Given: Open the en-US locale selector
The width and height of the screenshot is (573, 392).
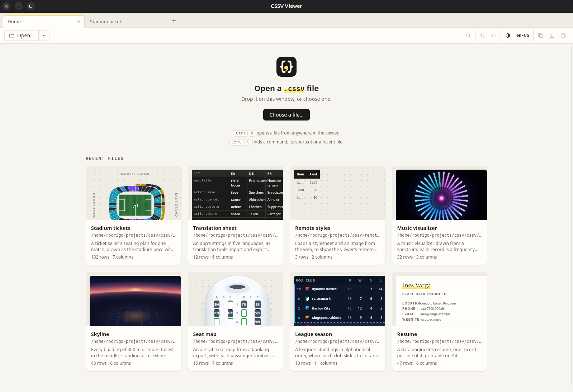Looking at the screenshot, I should tap(522, 36).
